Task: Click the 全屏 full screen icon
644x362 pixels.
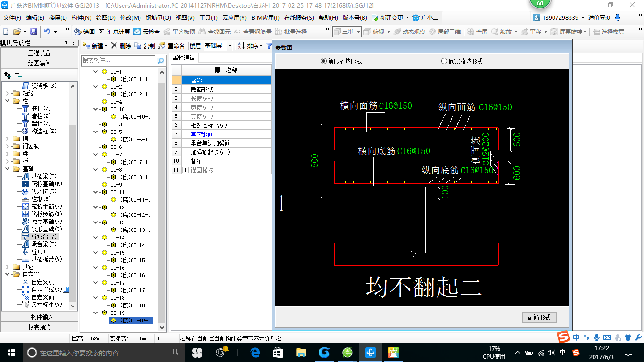Action: (477, 32)
